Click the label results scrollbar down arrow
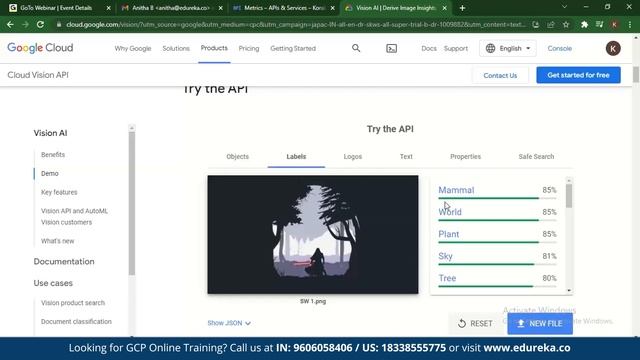Viewport: 640px width, 360px height. pyautogui.click(x=569, y=291)
